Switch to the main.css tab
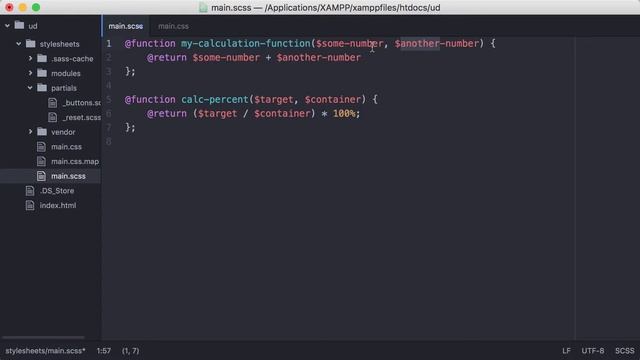Viewport: 640px width, 360px height. (173, 26)
